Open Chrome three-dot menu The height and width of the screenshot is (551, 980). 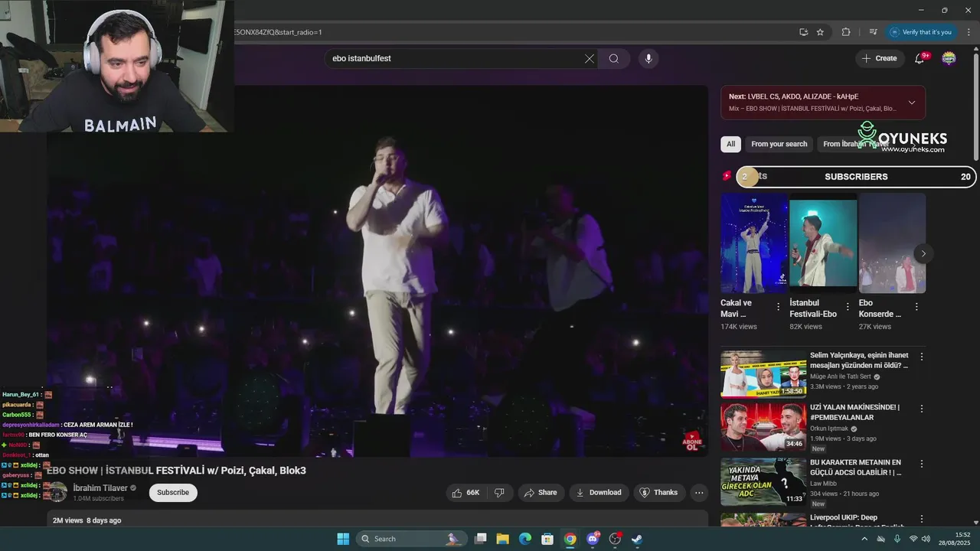(x=969, y=32)
